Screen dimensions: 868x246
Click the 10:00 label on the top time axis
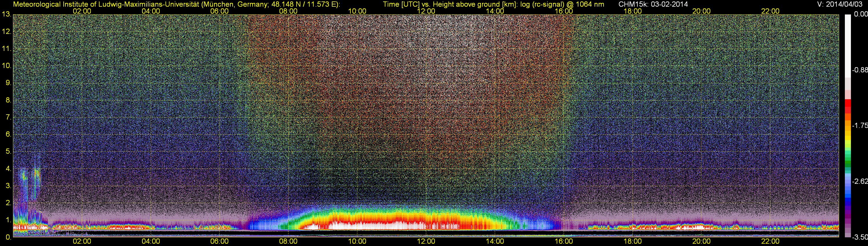coord(357,11)
